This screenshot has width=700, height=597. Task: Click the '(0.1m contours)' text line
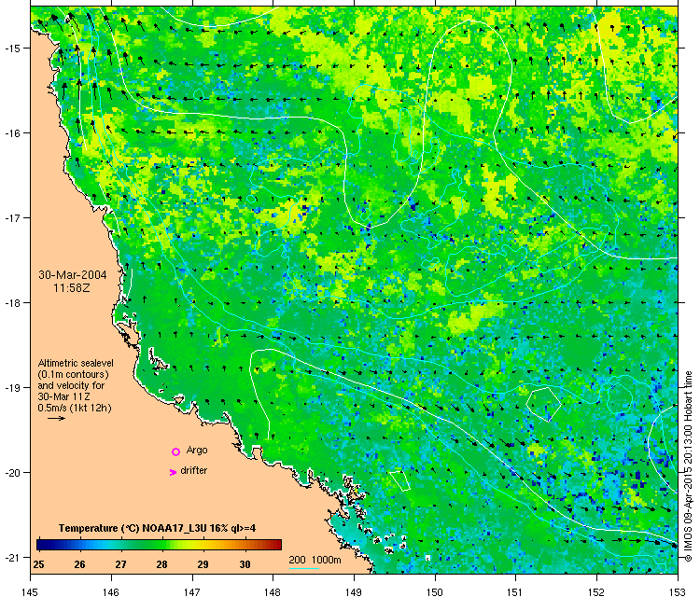[73, 374]
